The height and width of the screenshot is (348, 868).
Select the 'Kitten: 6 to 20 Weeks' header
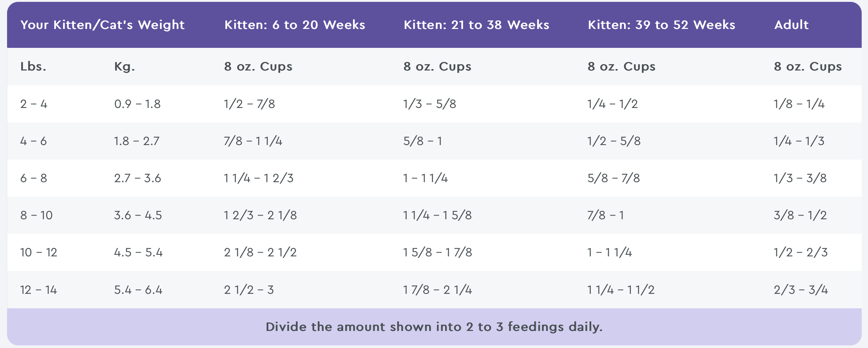[295, 25]
